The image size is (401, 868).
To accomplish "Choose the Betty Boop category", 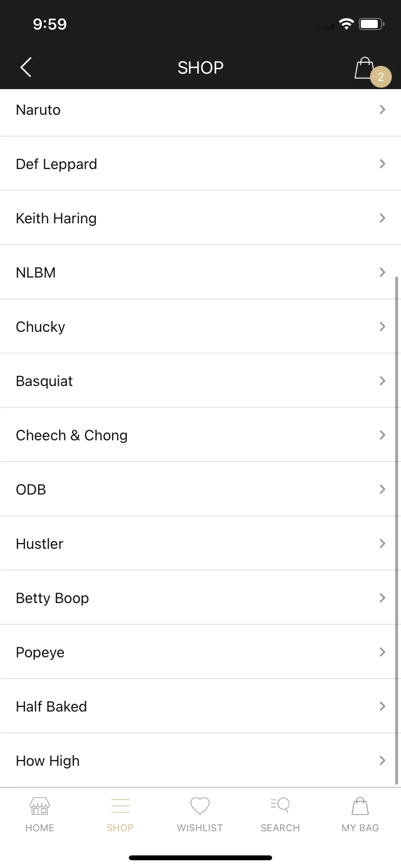I will [200, 598].
